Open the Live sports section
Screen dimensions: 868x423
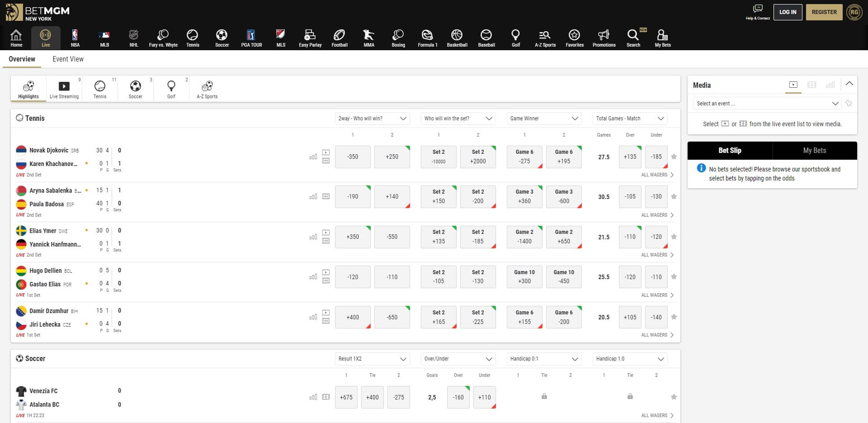coord(45,38)
